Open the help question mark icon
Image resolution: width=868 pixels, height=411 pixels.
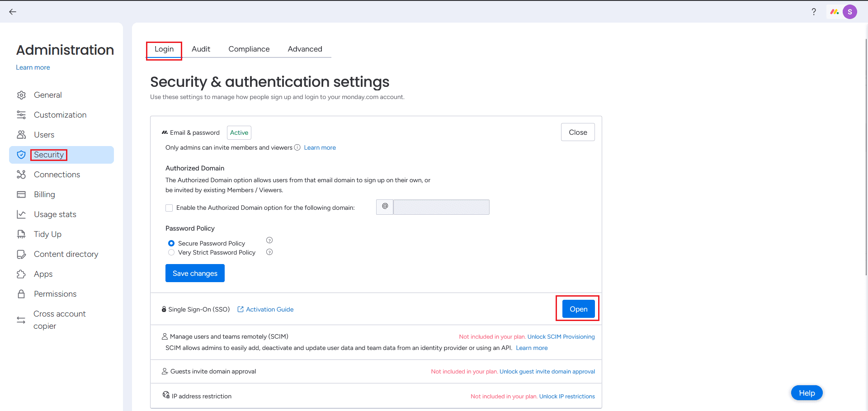(814, 12)
